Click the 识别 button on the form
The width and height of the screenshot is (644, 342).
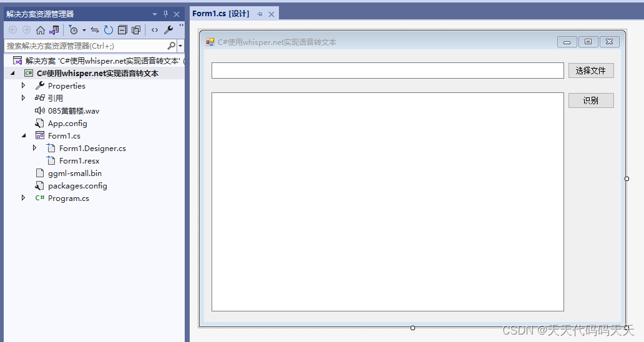[x=591, y=100]
